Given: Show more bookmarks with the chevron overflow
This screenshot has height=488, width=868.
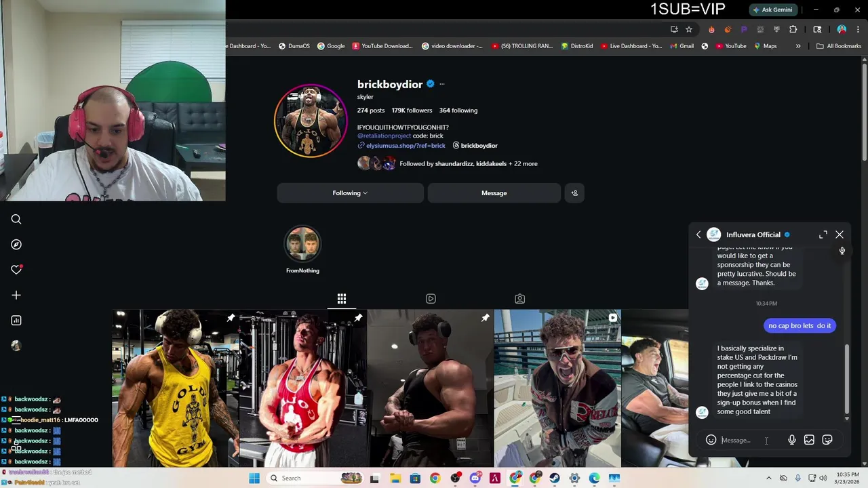Looking at the screenshot, I should (x=798, y=46).
